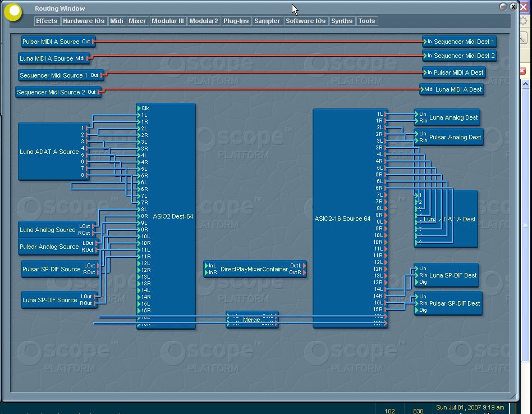Open the Mixer menu
Screen dimensions: 532x414
pos(137,21)
